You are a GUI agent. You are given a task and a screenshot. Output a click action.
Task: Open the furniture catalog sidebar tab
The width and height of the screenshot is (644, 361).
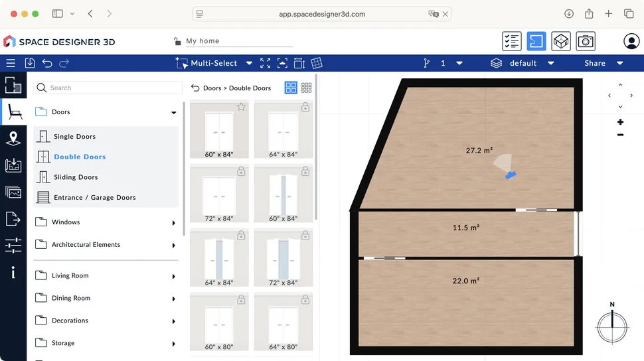(x=13, y=111)
